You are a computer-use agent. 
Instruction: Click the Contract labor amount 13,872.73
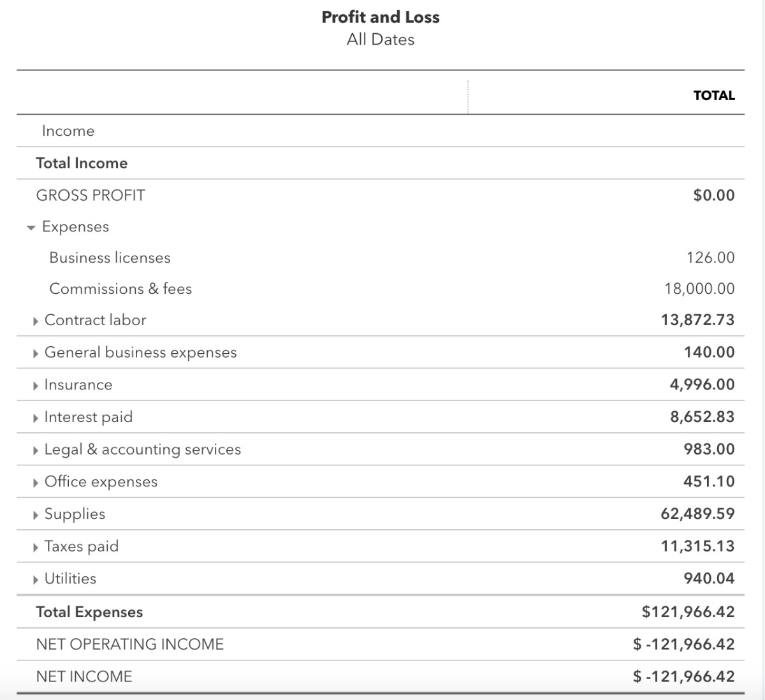point(697,320)
